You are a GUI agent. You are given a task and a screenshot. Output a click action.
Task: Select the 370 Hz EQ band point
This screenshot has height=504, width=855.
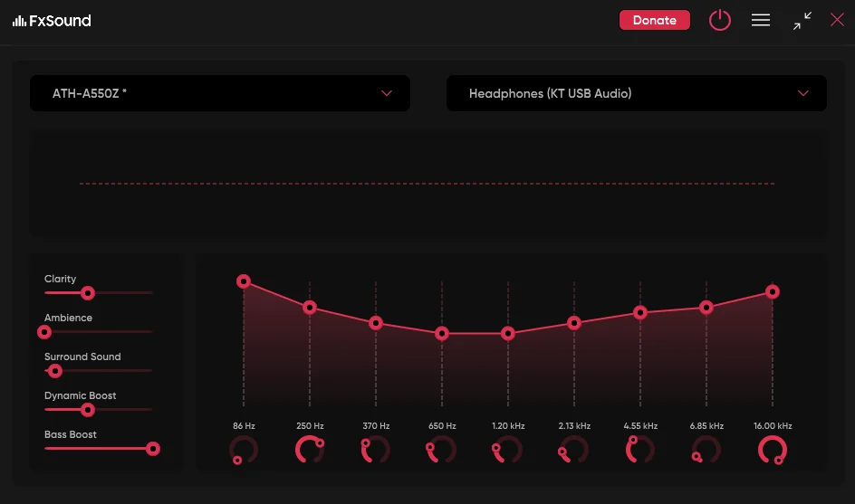(376, 323)
